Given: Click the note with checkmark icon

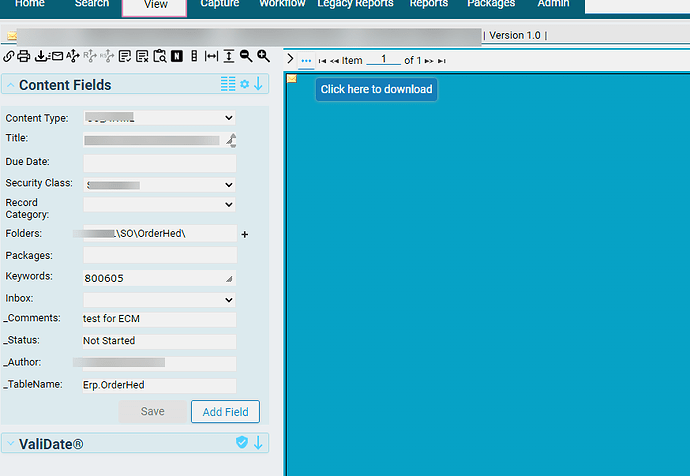Looking at the screenshot, I should (125, 56).
